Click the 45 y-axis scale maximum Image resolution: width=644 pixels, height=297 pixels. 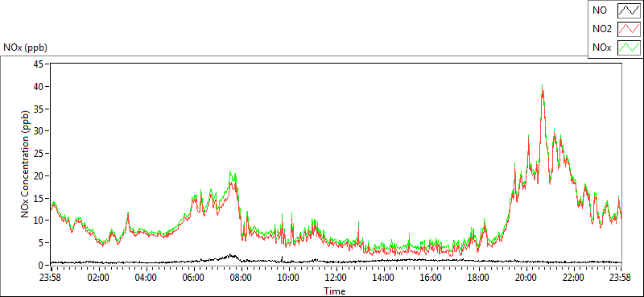(x=39, y=64)
